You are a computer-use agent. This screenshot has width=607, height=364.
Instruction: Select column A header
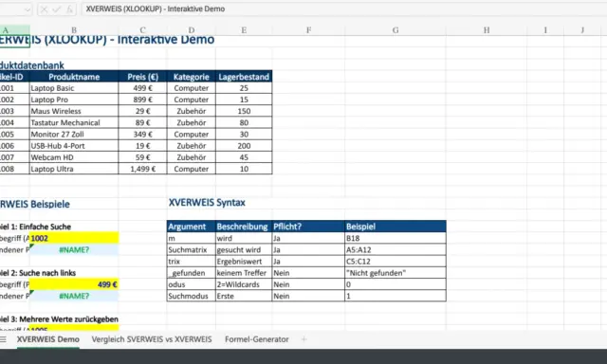[15, 30]
